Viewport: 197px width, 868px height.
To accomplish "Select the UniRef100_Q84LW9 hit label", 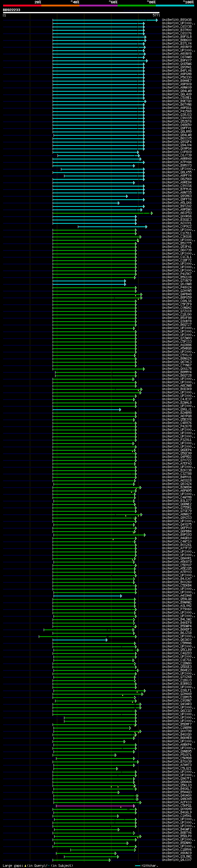I will [177, 91].
